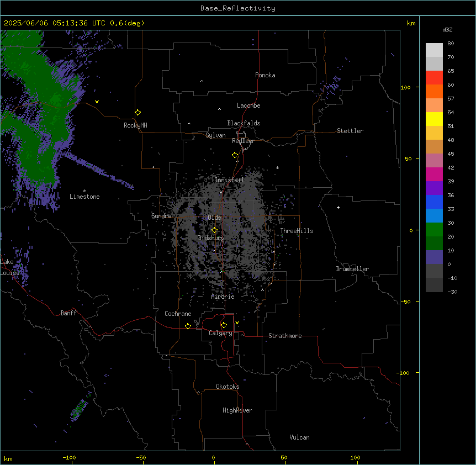Screen dimensions: 476x465
Task: Pick the mauve pink 42-45 dBZ swatch
Action: [x=434, y=161]
